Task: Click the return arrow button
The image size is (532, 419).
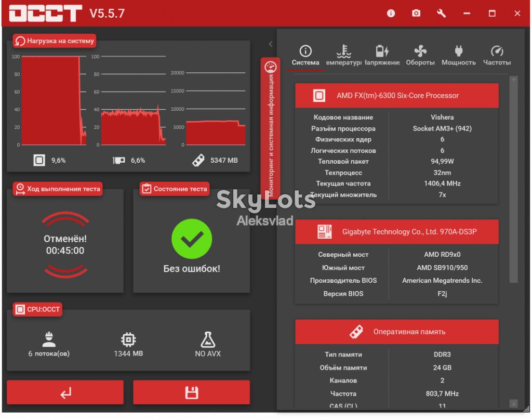Action: pos(65,392)
